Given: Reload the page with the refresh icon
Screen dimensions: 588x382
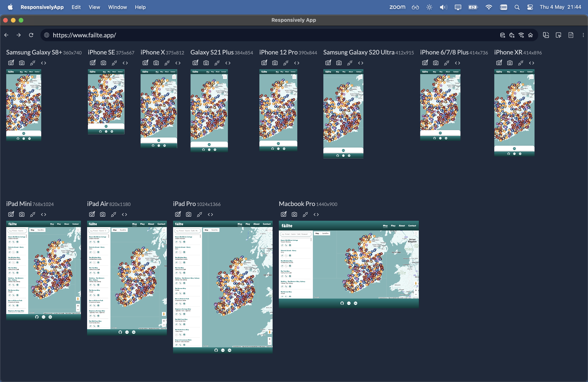Looking at the screenshot, I should coord(31,35).
